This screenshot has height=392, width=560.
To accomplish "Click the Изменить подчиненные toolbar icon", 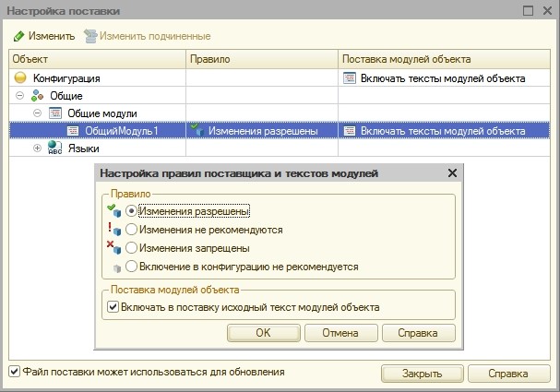I will (90, 36).
